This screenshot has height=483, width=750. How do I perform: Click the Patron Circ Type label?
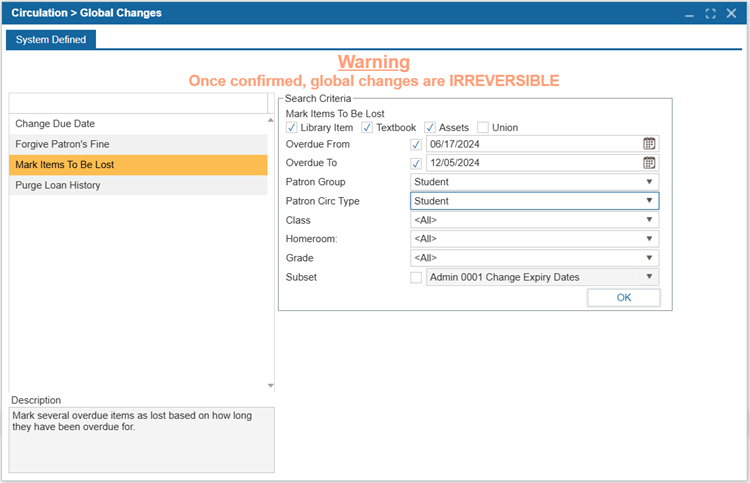[322, 201]
